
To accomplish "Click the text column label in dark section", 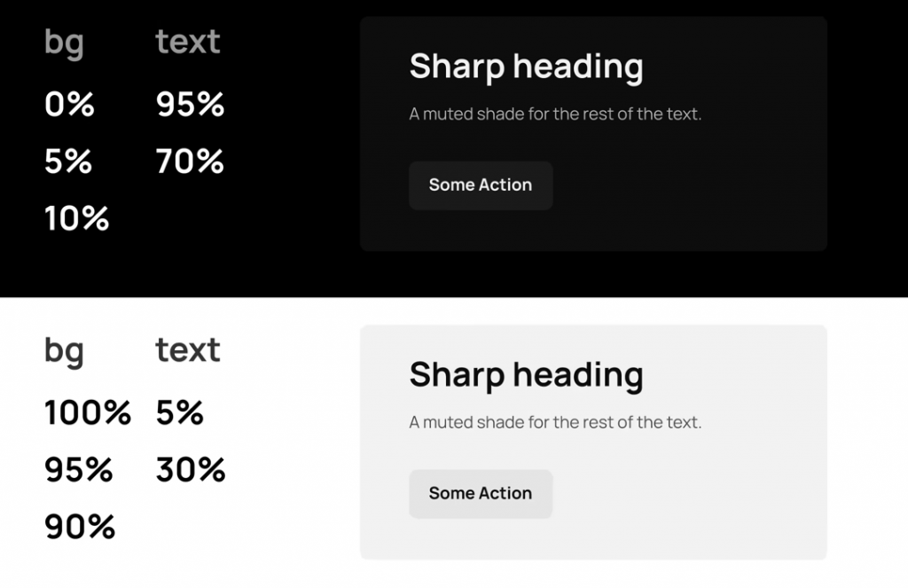I will (x=188, y=41).
